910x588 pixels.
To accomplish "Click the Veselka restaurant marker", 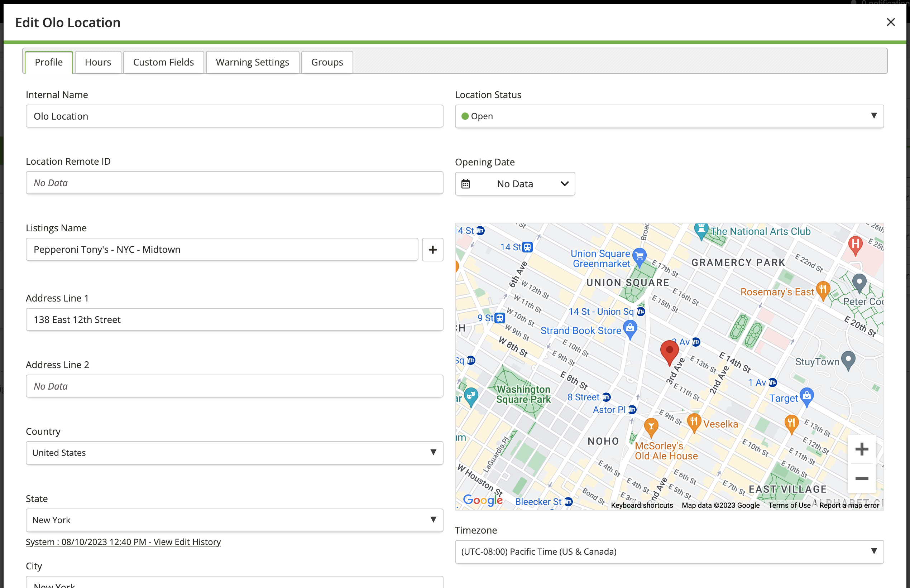I will pyautogui.click(x=694, y=423).
